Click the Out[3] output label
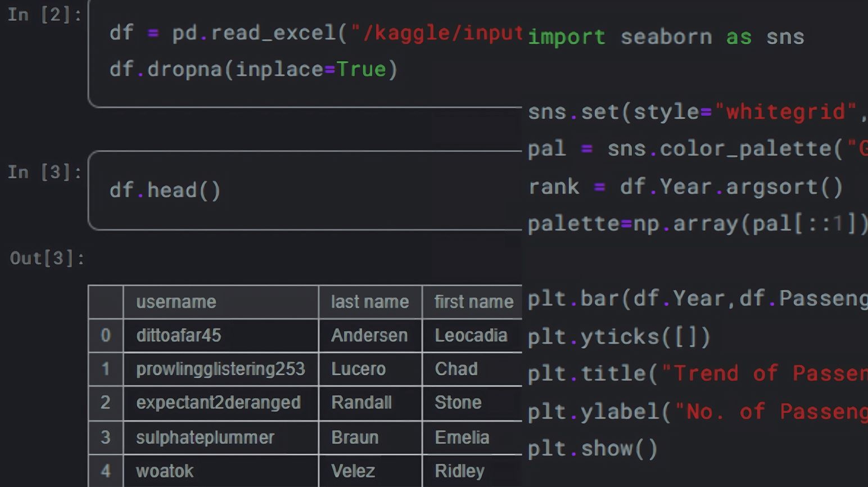This screenshot has width=868, height=487. (x=47, y=258)
